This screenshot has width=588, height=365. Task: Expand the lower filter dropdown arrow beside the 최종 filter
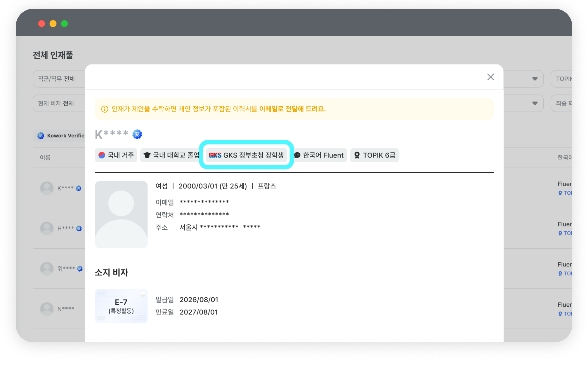(x=535, y=103)
